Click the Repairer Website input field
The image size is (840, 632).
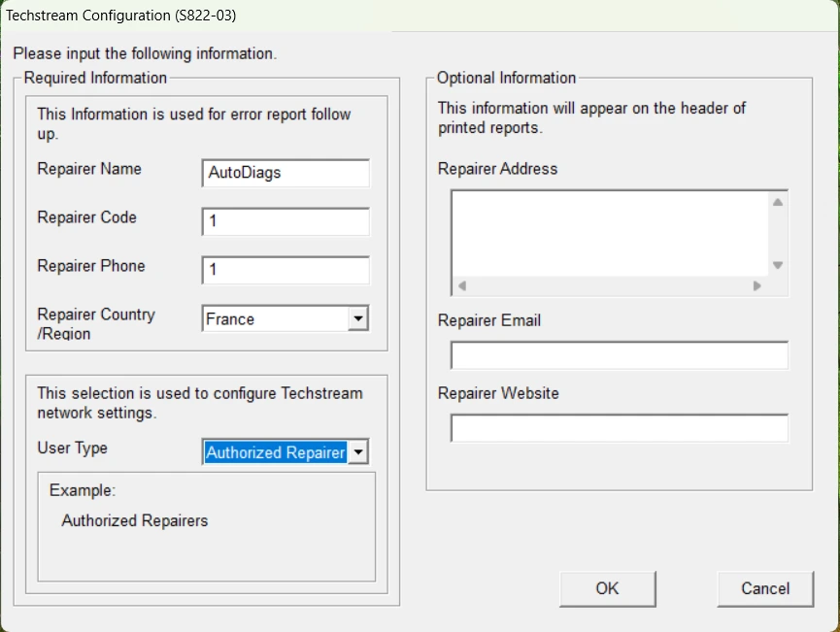pyautogui.click(x=619, y=428)
